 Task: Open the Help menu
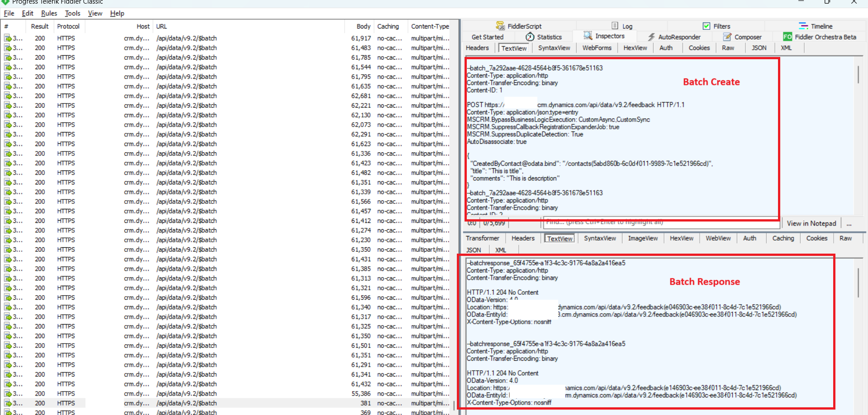117,13
